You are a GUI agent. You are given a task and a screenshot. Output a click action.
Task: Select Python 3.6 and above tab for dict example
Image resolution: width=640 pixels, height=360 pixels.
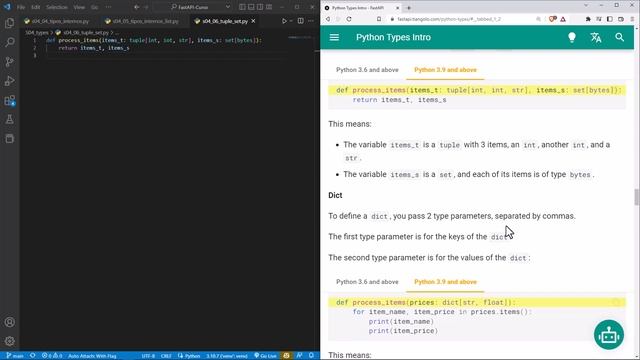[367, 282]
